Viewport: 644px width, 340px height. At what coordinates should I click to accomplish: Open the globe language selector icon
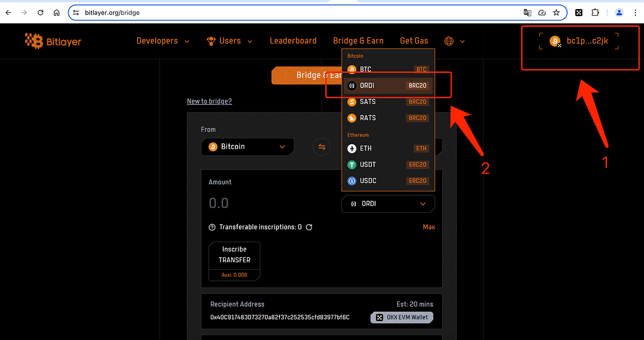tap(449, 40)
